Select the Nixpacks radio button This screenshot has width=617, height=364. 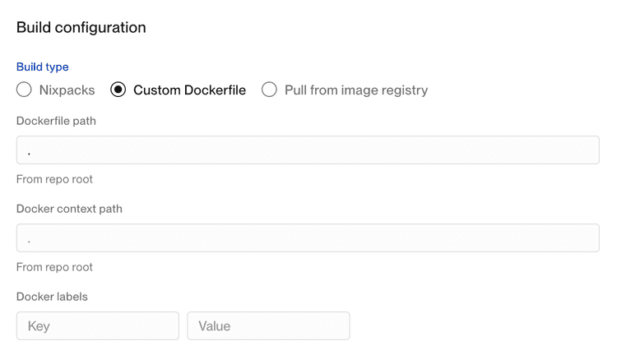click(x=24, y=90)
